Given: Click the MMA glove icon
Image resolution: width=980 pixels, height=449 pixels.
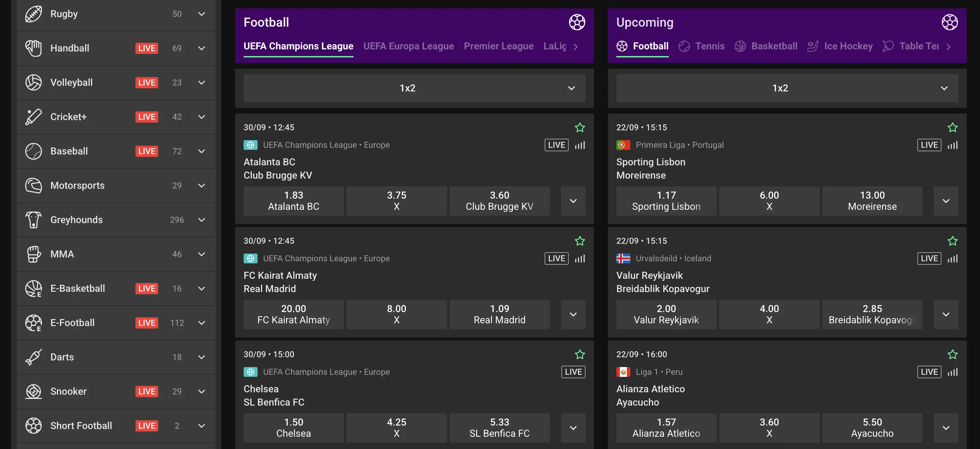Looking at the screenshot, I should pyautogui.click(x=34, y=254).
